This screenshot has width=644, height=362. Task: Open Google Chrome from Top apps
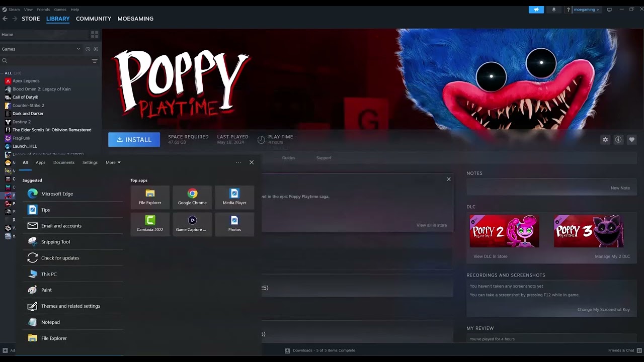pos(192,197)
